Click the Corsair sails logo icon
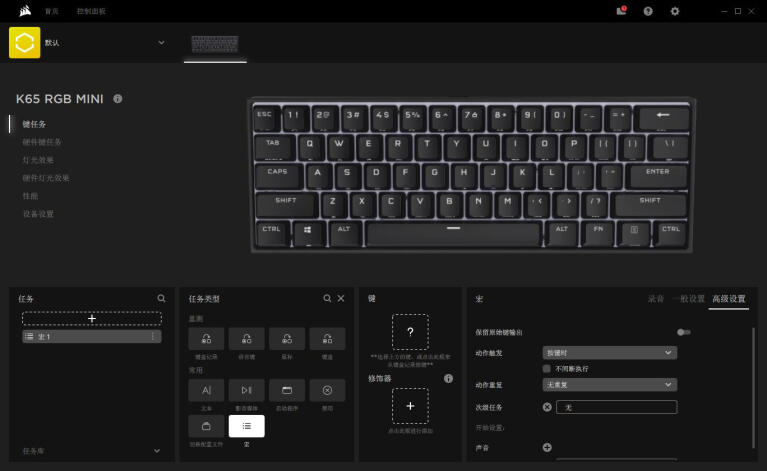The image size is (767, 471). click(25, 11)
